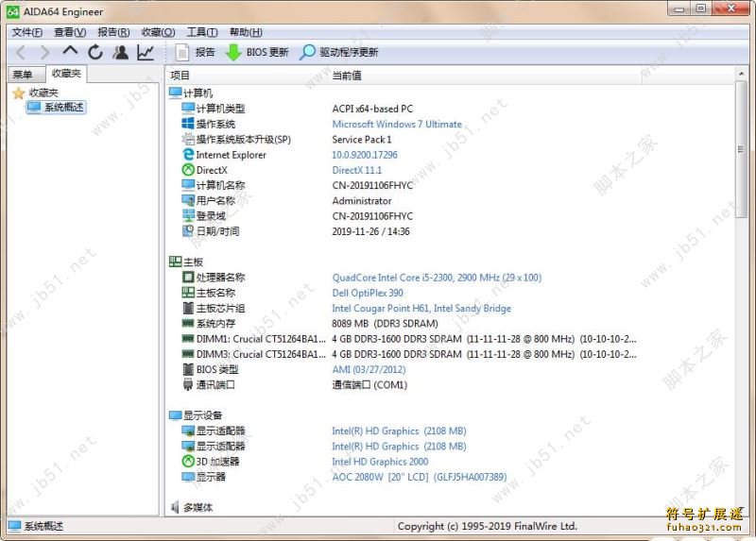The image size is (756, 541).
Task: Open the 收藏(O) menu
Action: tap(158, 32)
